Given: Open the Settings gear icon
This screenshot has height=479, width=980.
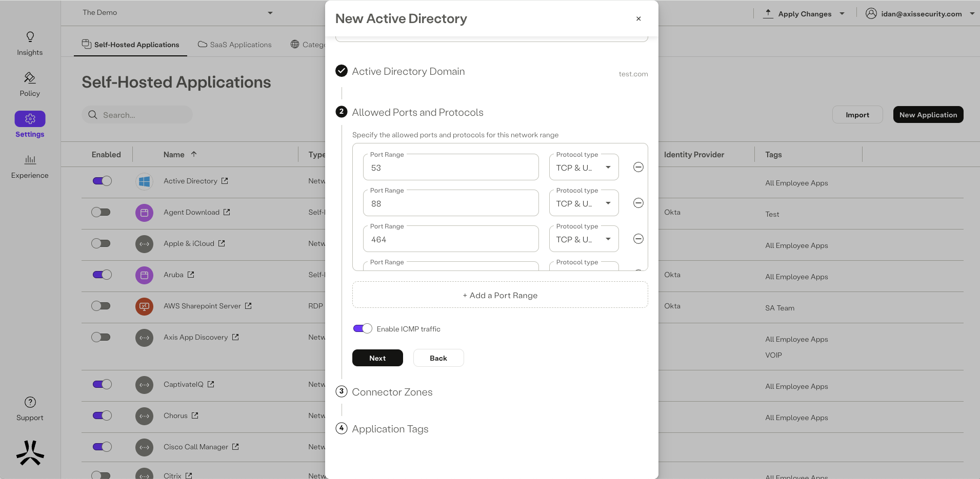Looking at the screenshot, I should tap(30, 119).
